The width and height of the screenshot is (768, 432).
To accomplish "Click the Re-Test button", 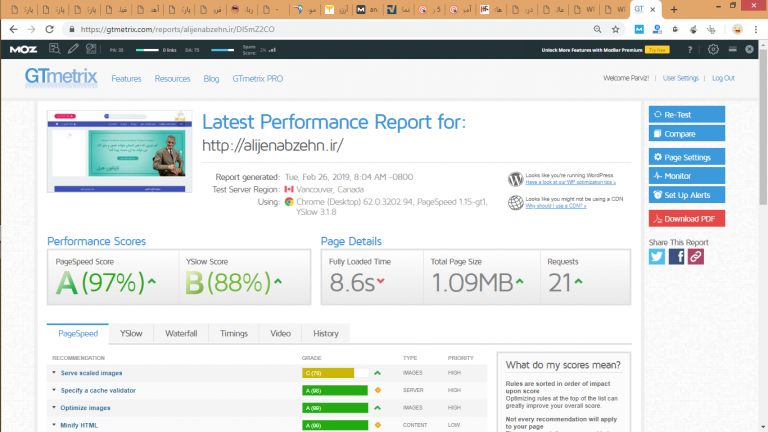I will pyautogui.click(x=687, y=115).
